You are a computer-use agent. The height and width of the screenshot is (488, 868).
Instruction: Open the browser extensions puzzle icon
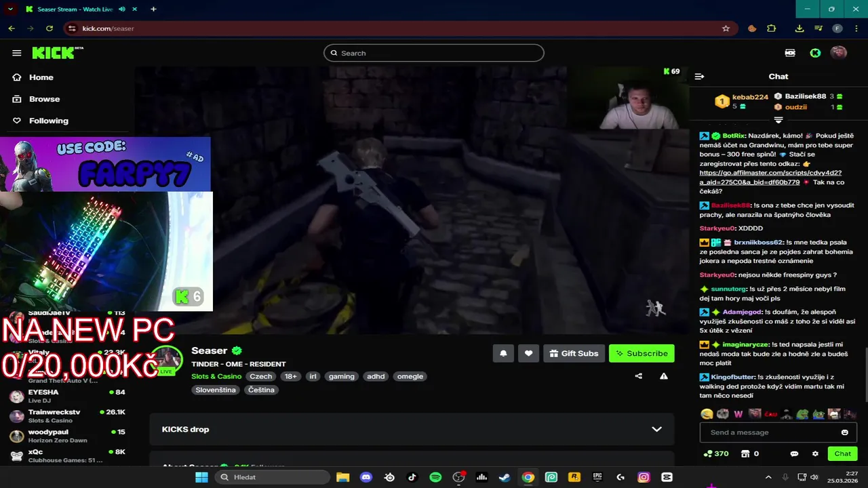coord(771,28)
